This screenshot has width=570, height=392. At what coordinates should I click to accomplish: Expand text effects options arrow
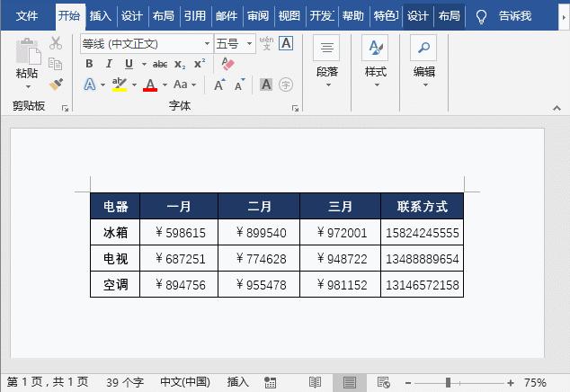[102, 85]
